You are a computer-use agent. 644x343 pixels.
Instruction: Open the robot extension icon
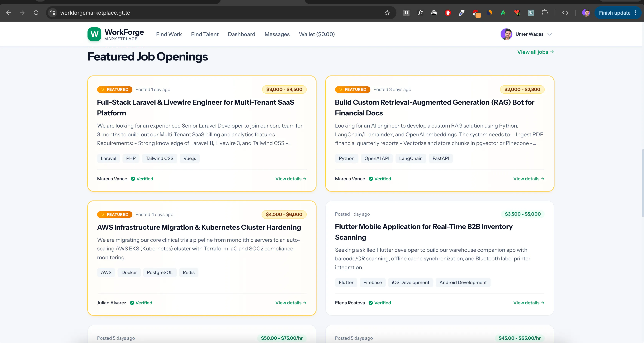pyautogui.click(x=434, y=13)
